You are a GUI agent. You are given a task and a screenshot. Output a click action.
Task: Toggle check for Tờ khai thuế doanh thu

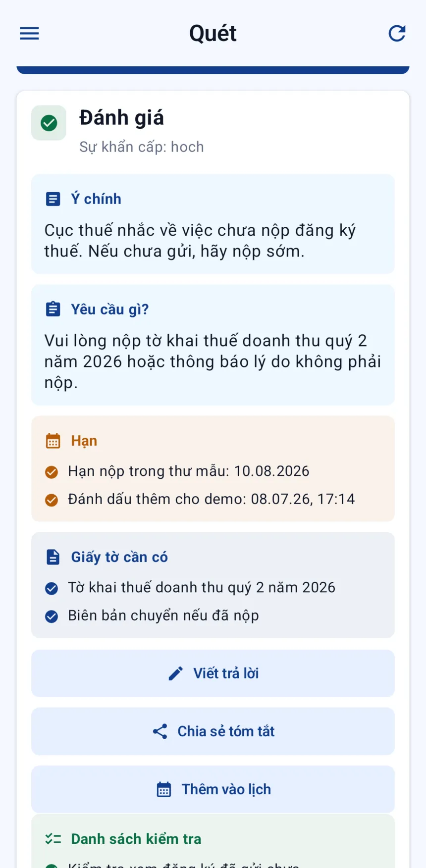coord(52,588)
